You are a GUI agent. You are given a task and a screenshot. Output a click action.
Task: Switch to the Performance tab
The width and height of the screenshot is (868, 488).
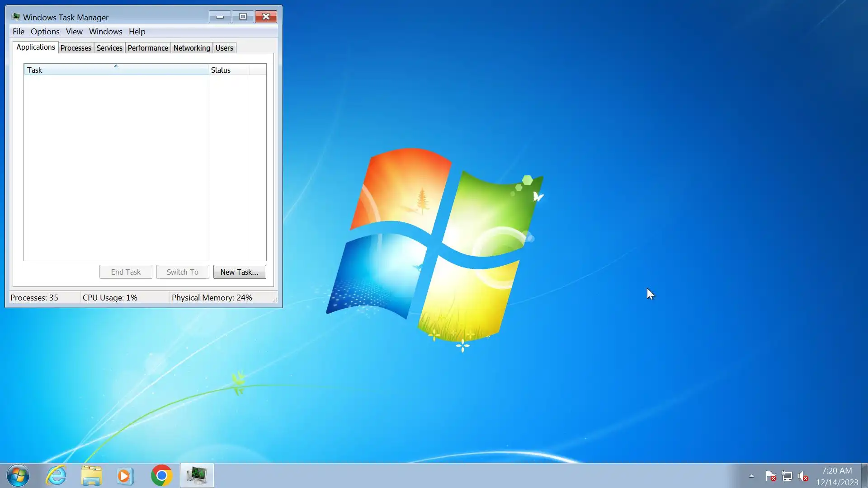coord(148,48)
